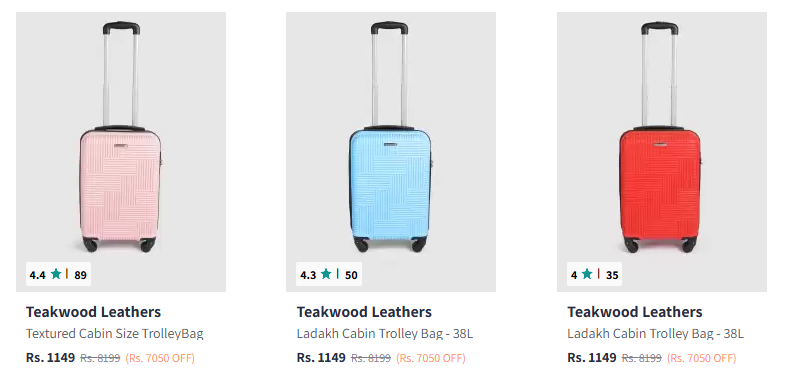
Task: Open Ladakh Cabin Trolley Bag title under blue bag
Action: click(385, 334)
